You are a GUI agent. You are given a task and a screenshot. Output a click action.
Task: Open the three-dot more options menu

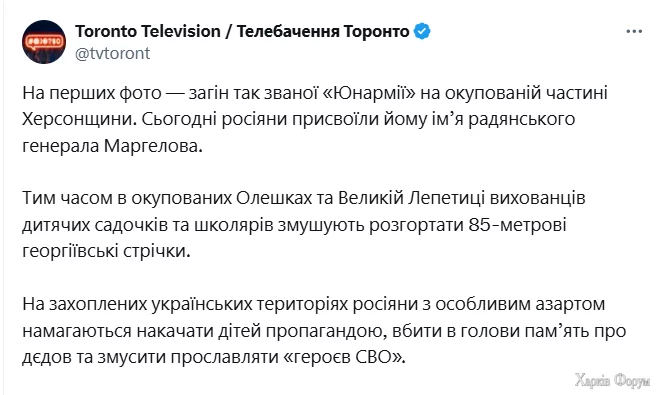[x=634, y=32]
